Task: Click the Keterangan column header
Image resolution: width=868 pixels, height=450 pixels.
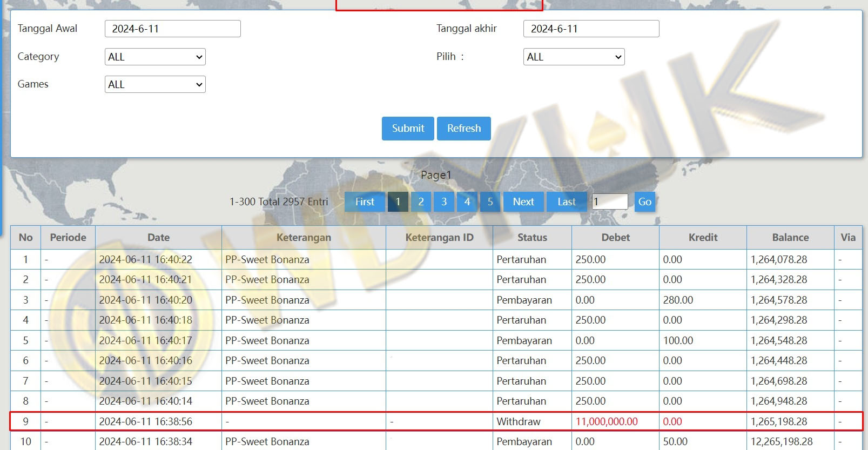Action: pos(304,237)
